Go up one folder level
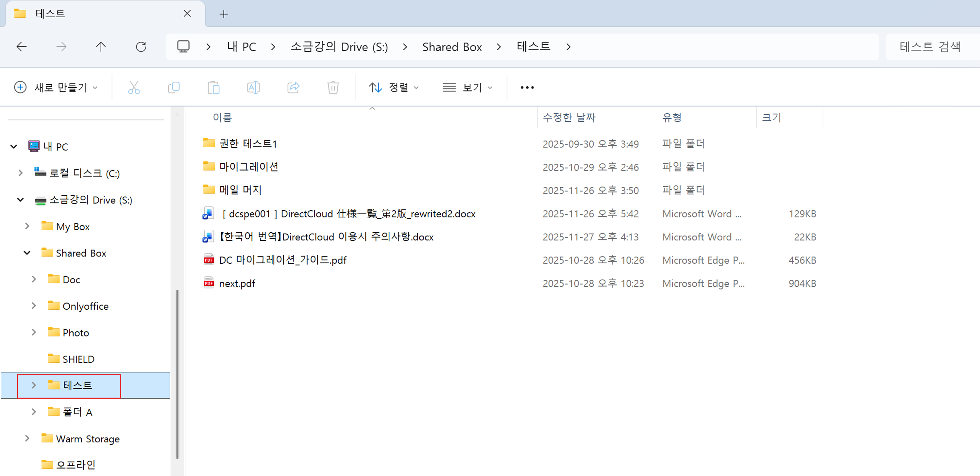 point(101,47)
